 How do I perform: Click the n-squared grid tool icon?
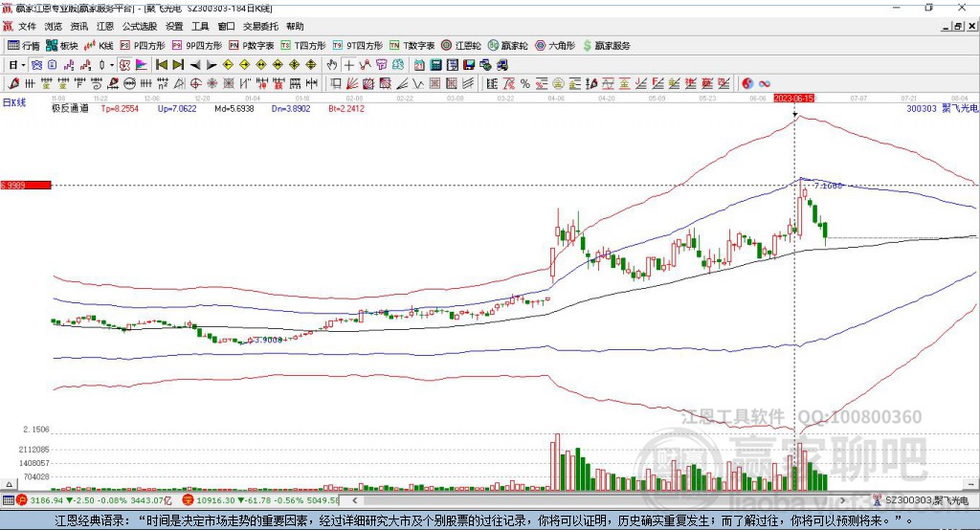[163, 83]
